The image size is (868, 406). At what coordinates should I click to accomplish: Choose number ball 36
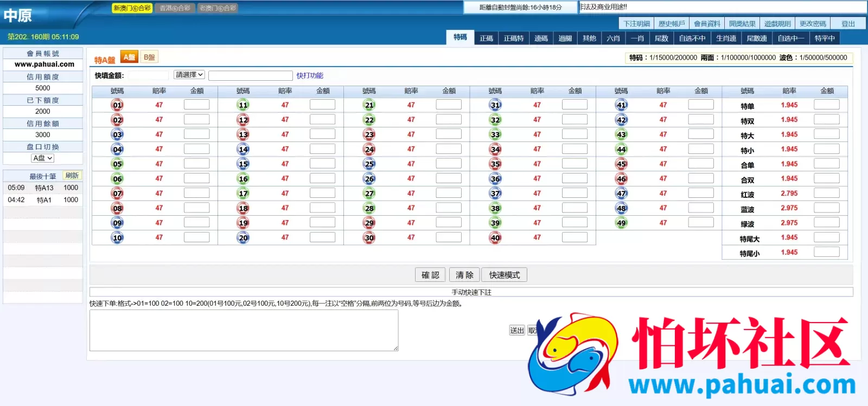click(495, 179)
